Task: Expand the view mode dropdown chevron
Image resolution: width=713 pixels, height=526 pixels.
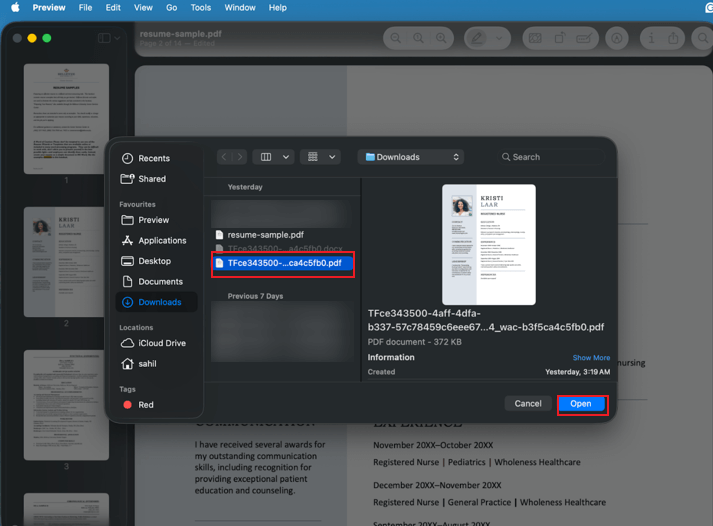Action: [x=286, y=157]
